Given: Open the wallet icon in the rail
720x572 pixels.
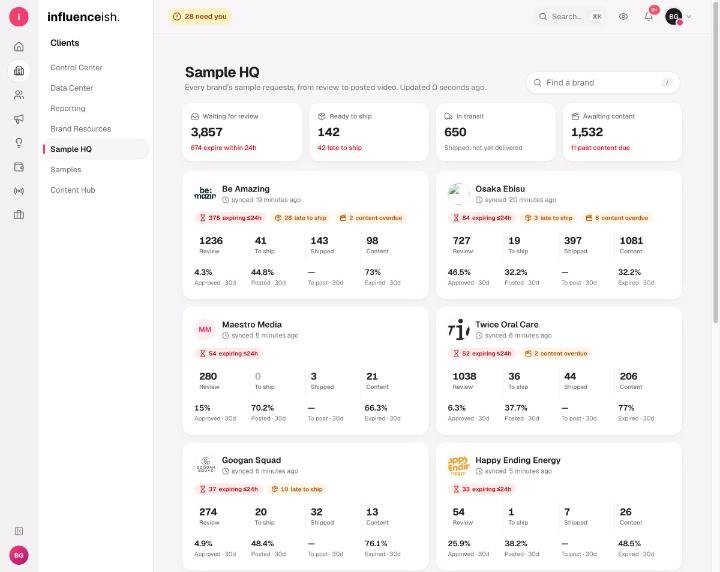Looking at the screenshot, I should click(x=19, y=167).
